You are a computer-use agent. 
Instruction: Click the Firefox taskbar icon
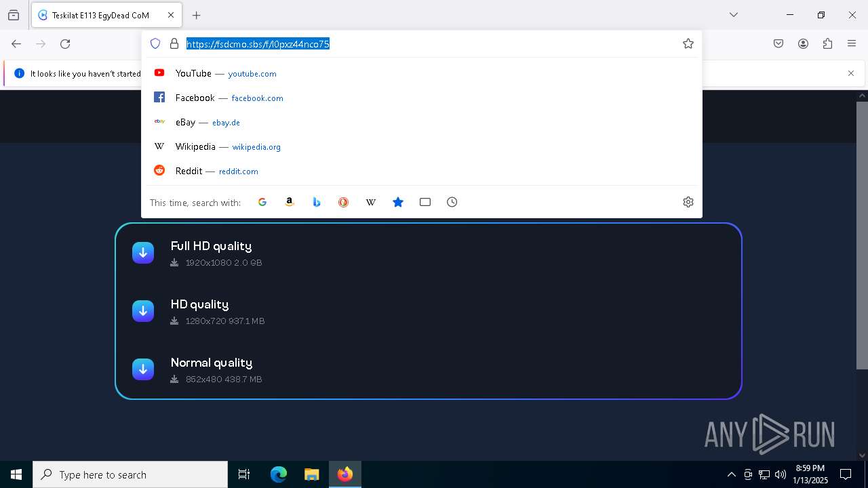coord(345,474)
